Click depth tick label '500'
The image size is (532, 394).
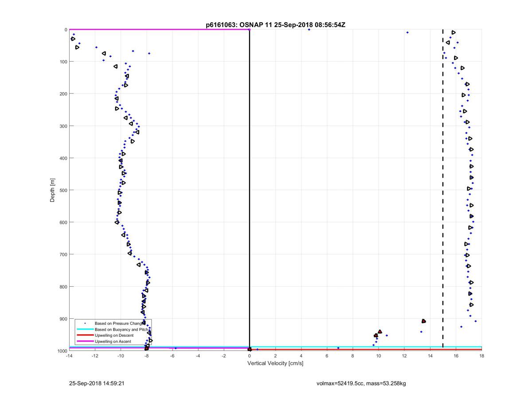pyautogui.click(x=63, y=190)
